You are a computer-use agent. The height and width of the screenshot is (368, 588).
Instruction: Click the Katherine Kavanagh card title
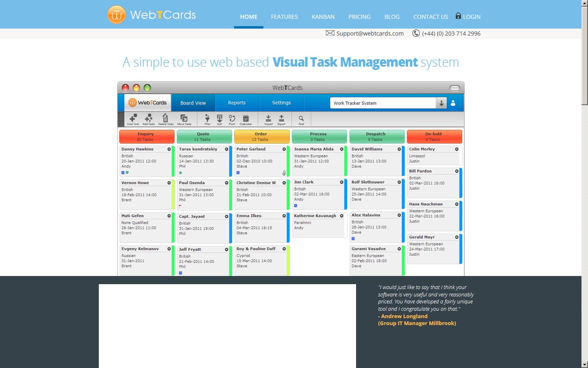[315, 216]
